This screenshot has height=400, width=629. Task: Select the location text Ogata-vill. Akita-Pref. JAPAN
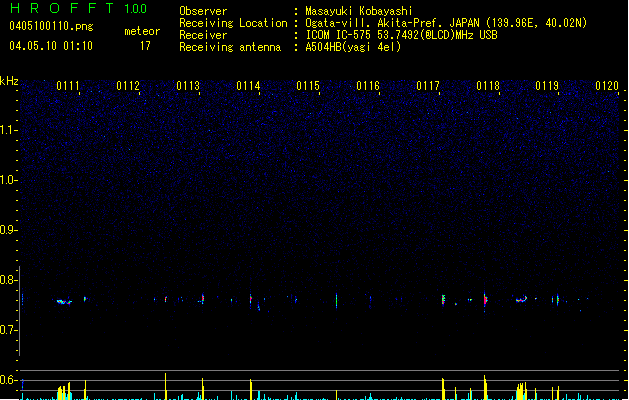coord(392,23)
